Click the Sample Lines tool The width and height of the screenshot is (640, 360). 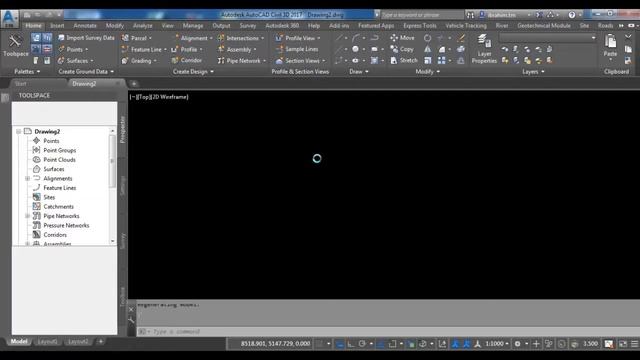point(297,49)
